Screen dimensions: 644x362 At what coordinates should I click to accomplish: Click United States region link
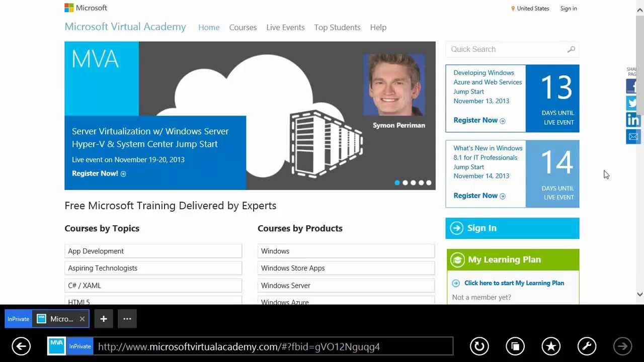point(533,9)
